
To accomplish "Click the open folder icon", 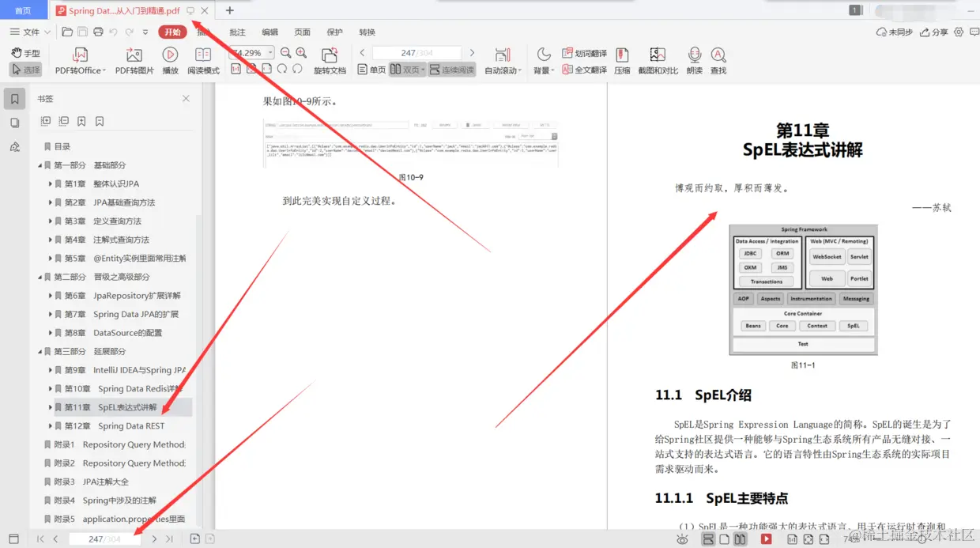I will click(x=67, y=32).
